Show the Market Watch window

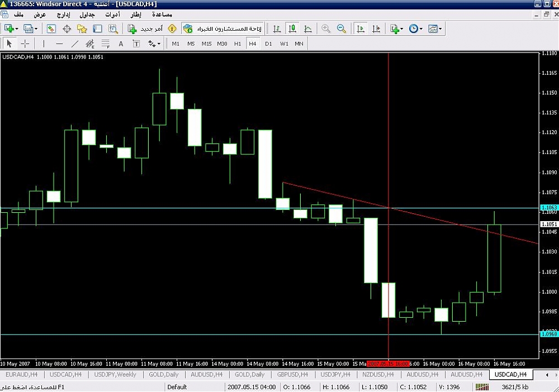click(x=51, y=29)
